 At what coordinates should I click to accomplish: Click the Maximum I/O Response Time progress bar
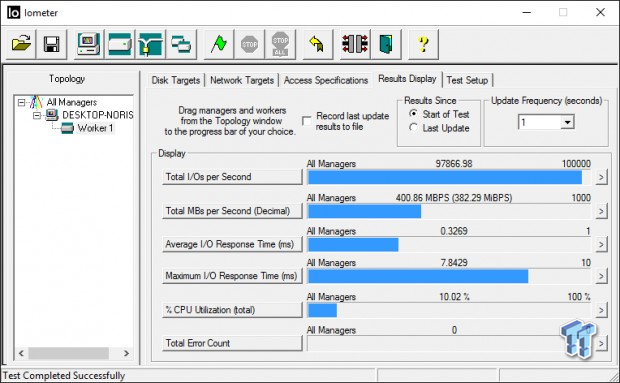(x=450, y=276)
